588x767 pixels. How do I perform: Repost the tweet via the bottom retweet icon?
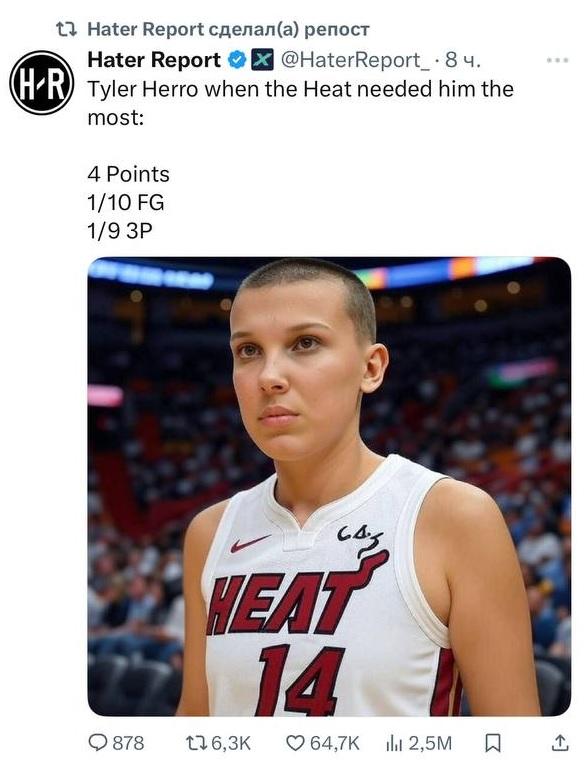(x=197, y=743)
